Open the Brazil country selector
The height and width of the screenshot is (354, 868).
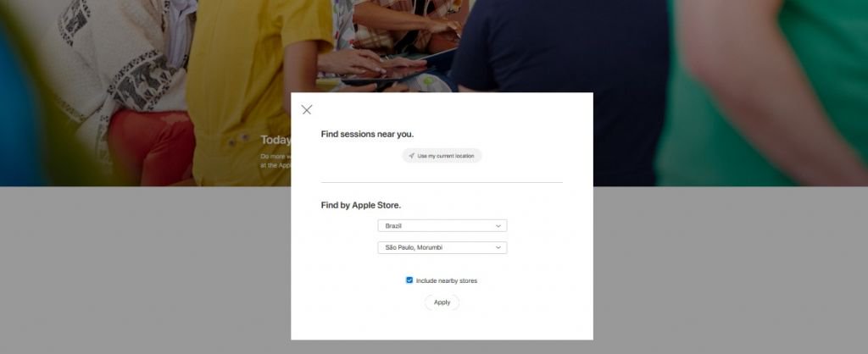pyautogui.click(x=442, y=225)
